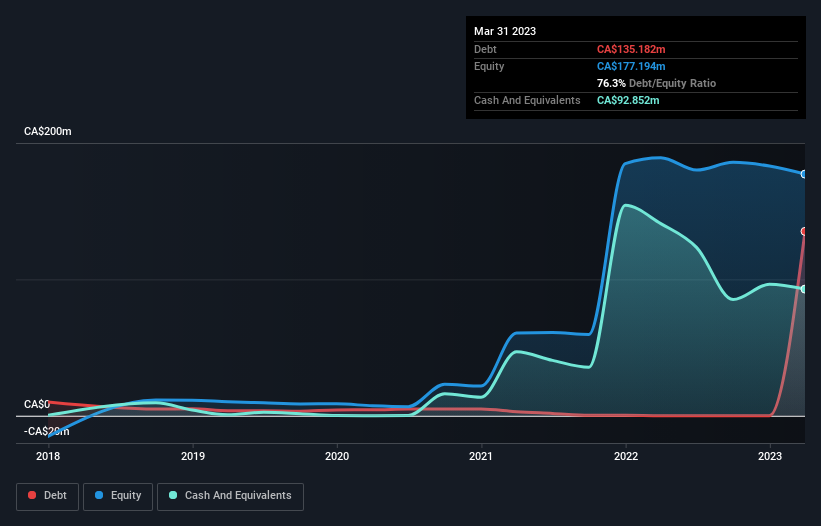
Task: Toggle the Debt series legend button
Action: [x=47, y=496]
